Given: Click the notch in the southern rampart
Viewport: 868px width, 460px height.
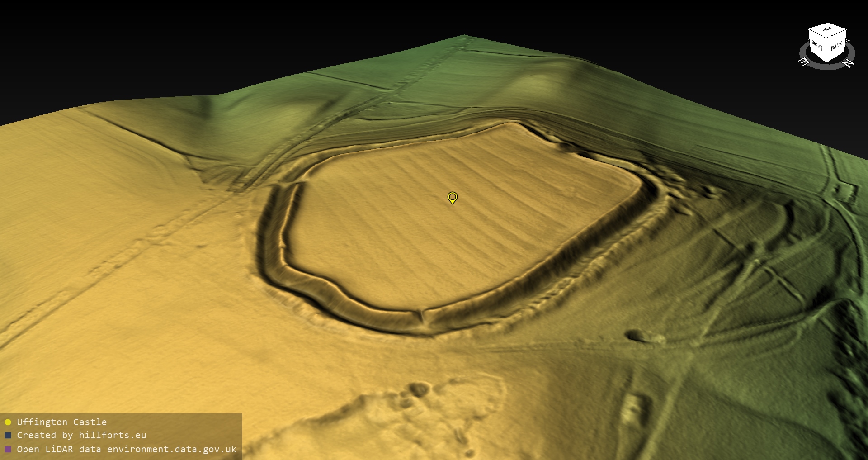Looking at the screenshot, I should 424,316.
